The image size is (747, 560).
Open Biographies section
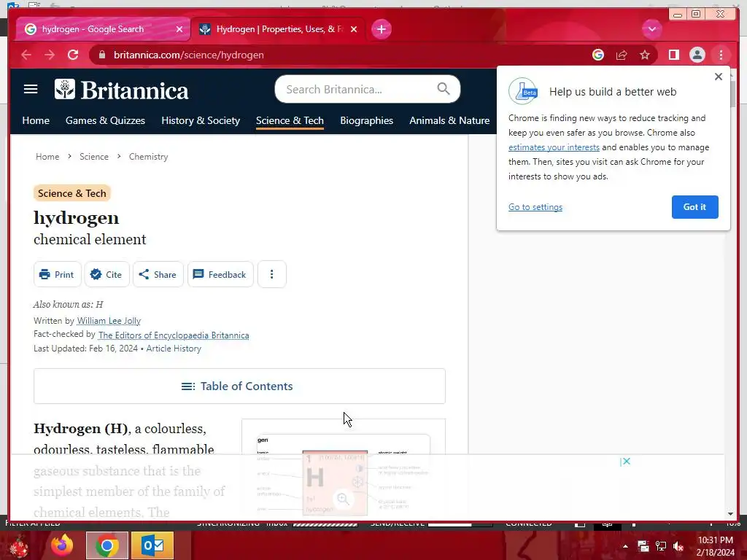(x=366, y=120)
